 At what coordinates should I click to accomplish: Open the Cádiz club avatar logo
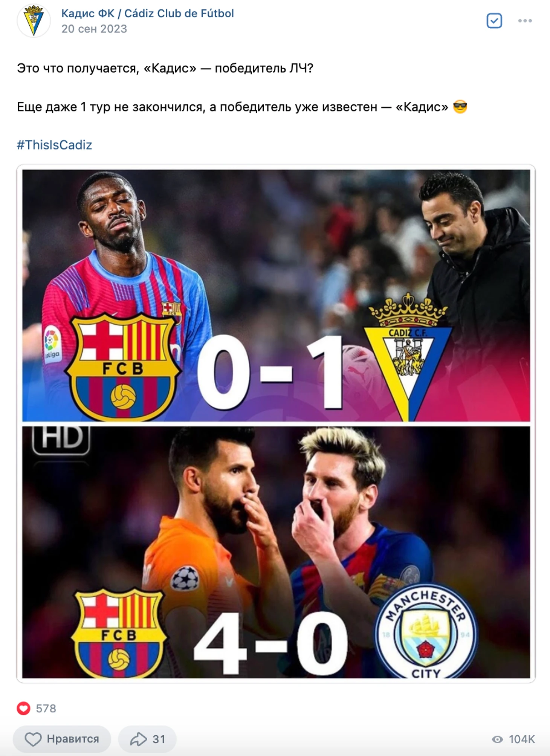(x=34, y=20)
